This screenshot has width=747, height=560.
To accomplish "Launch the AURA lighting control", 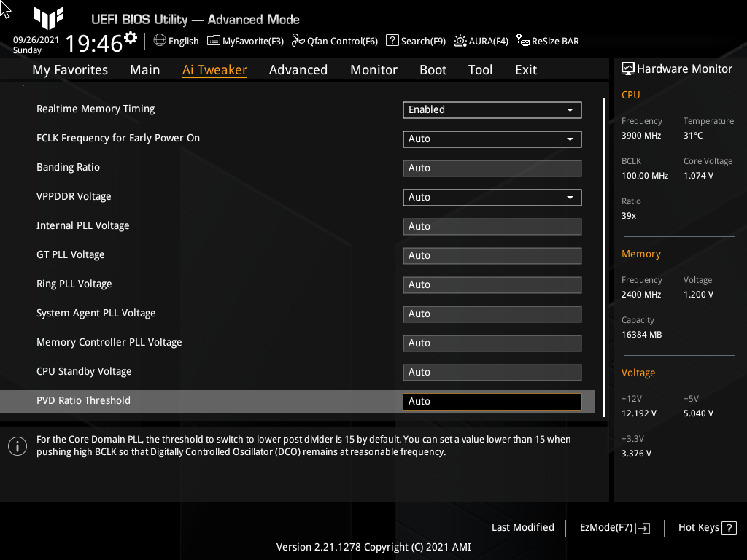I will 481,41.
